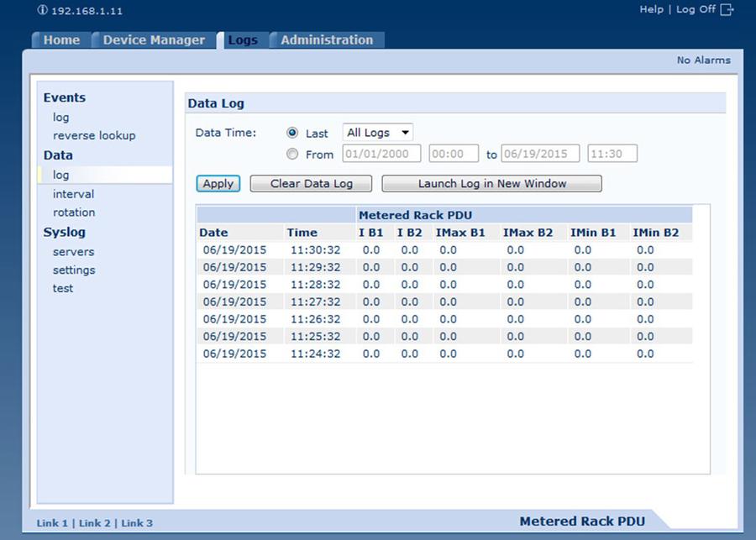
Task: Select the Last radio button
Action: [292, 133]
